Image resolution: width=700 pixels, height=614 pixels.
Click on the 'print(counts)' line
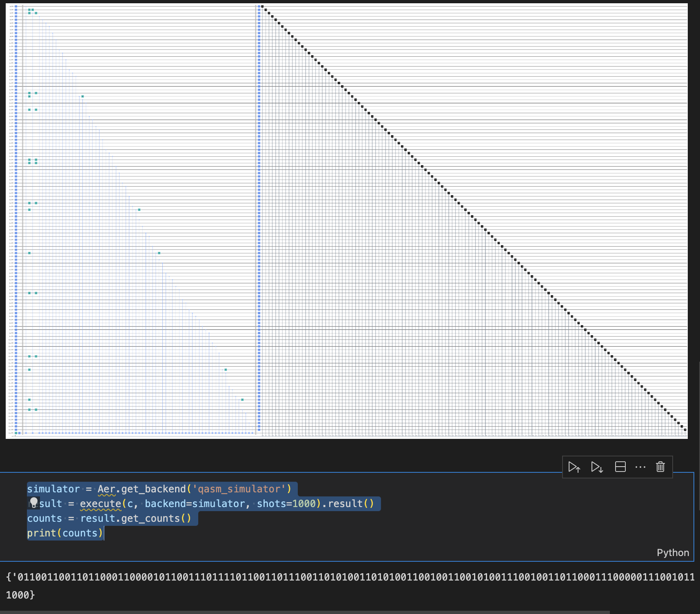click(x=65, y=533)
